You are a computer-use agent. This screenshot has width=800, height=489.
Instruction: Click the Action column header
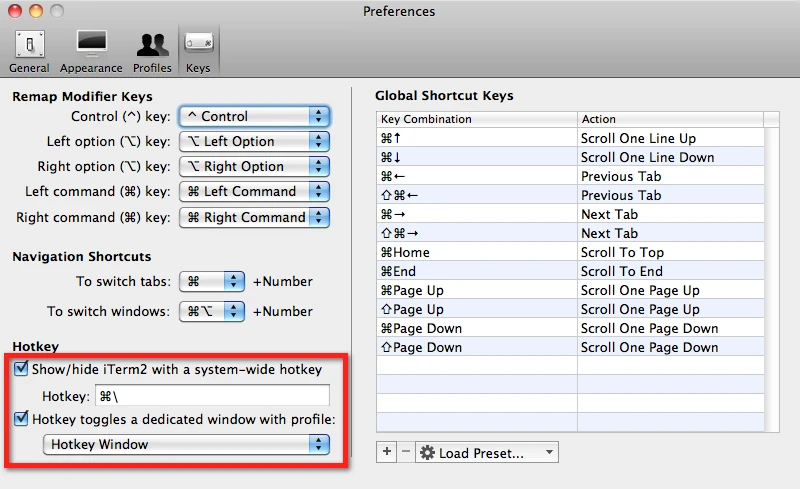tap(670, 119)
